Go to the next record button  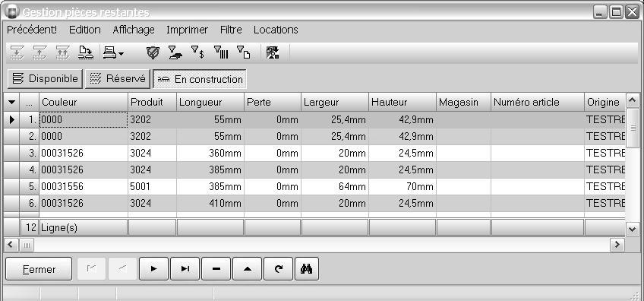154,269
